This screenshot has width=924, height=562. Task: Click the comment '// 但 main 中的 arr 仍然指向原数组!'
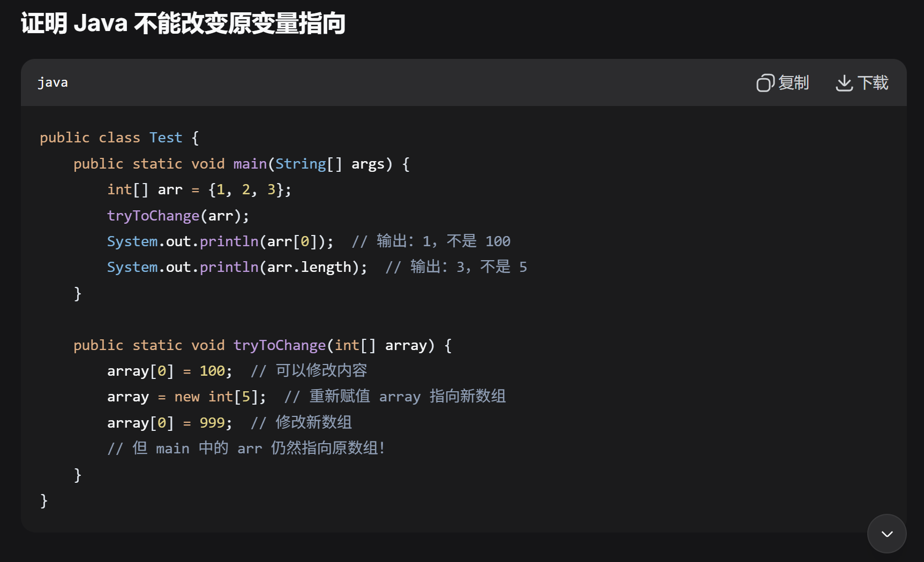[246, 449]
